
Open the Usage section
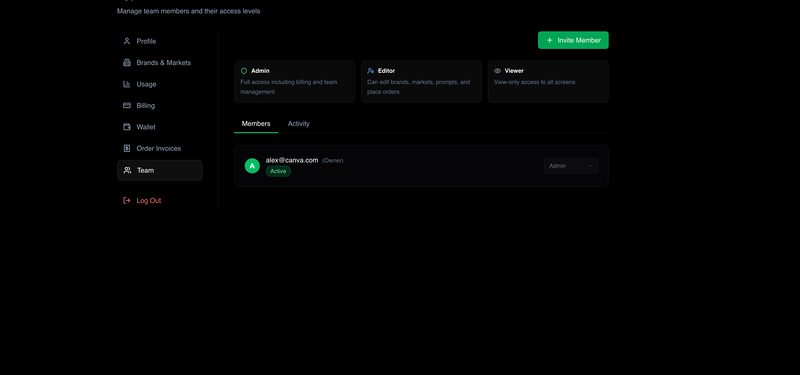[160, 84]
